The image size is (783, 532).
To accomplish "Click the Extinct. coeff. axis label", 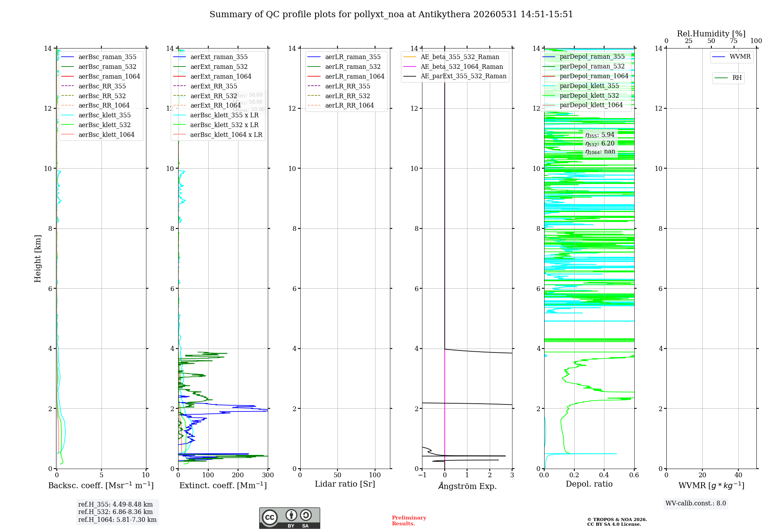I will [223, 485].
